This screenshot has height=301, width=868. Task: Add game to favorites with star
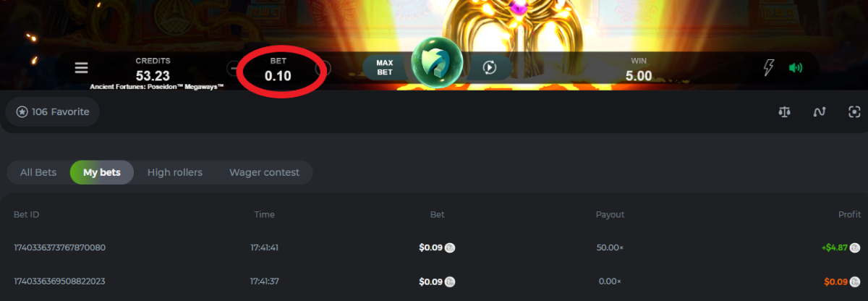(22, 112)
